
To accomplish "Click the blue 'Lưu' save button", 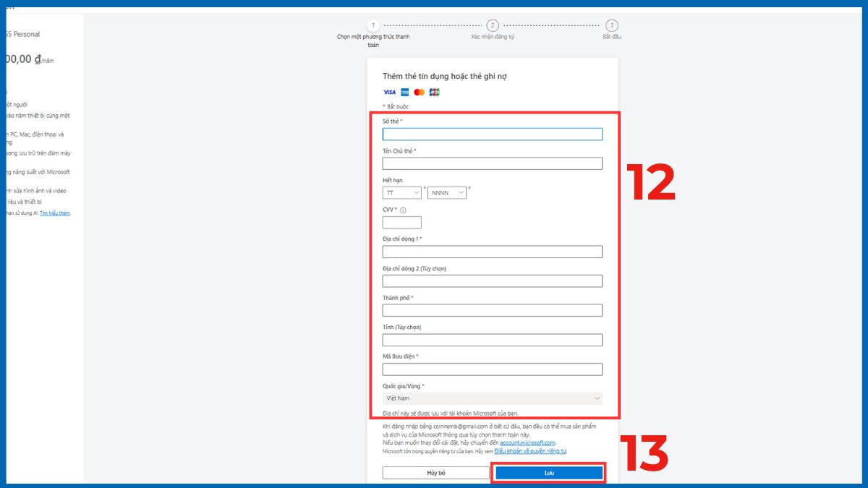I will 550,472.
